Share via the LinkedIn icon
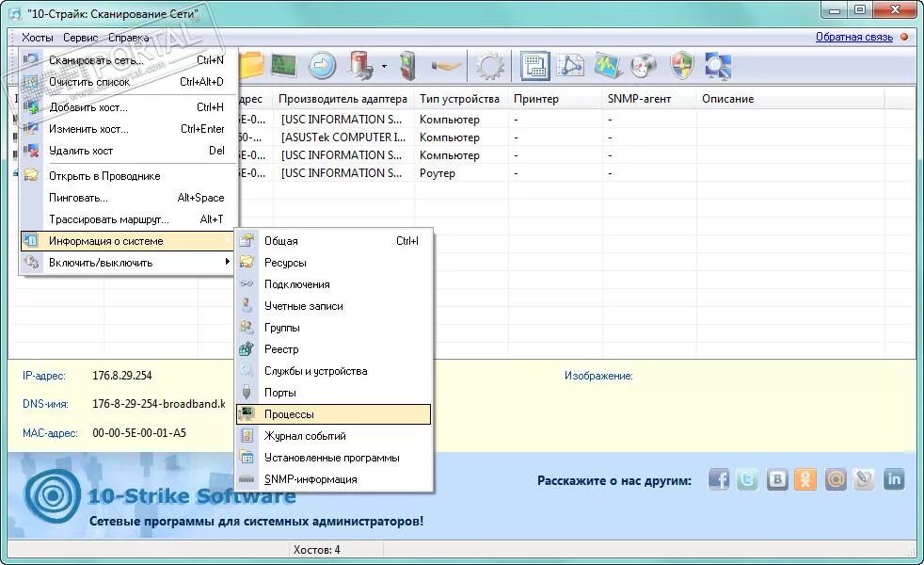The width and height of the screenshot is (924, 565). click(x=894, y=479)
